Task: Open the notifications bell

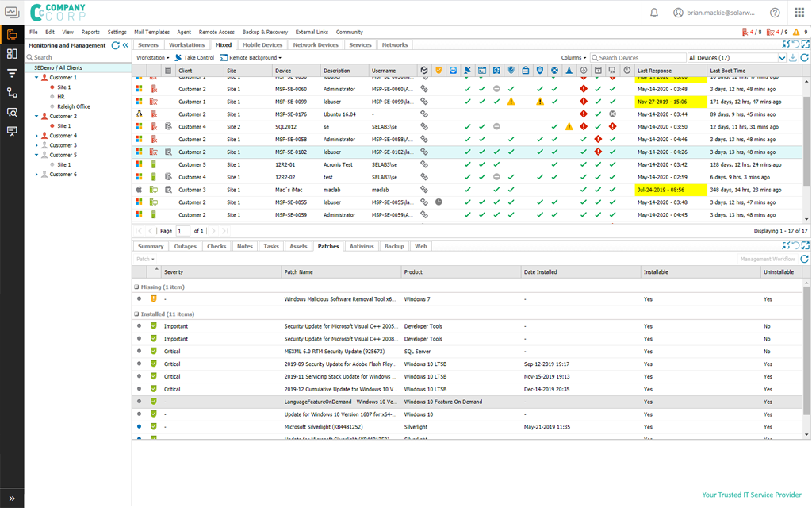Action: 654,13
